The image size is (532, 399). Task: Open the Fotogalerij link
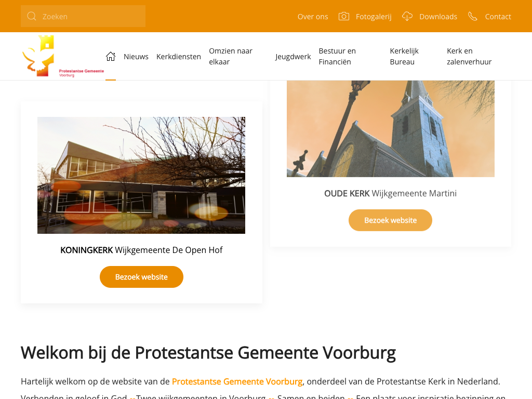(374, 17)
